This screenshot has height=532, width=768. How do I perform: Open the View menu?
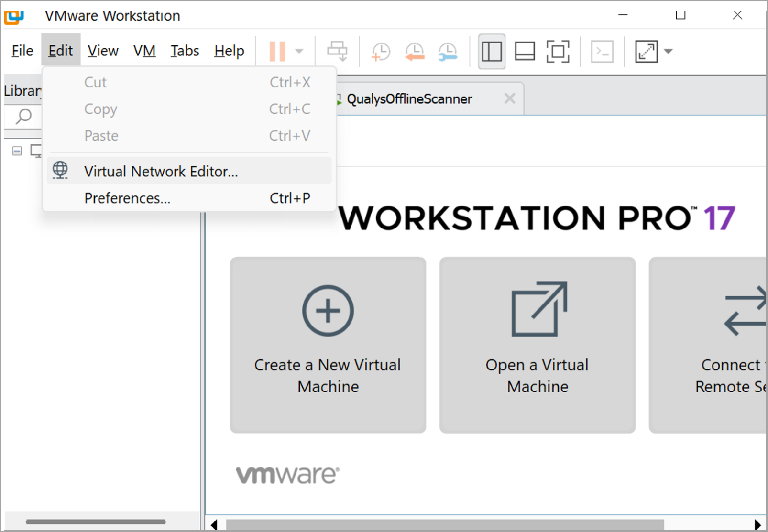tap(103, 51)
